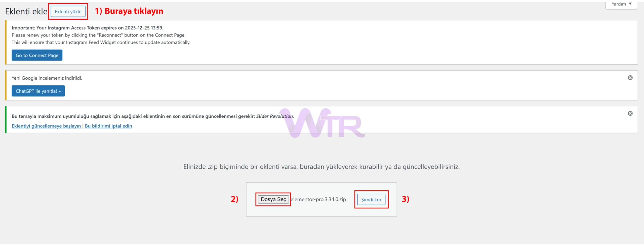Click the zip upload instruction text

321,167
